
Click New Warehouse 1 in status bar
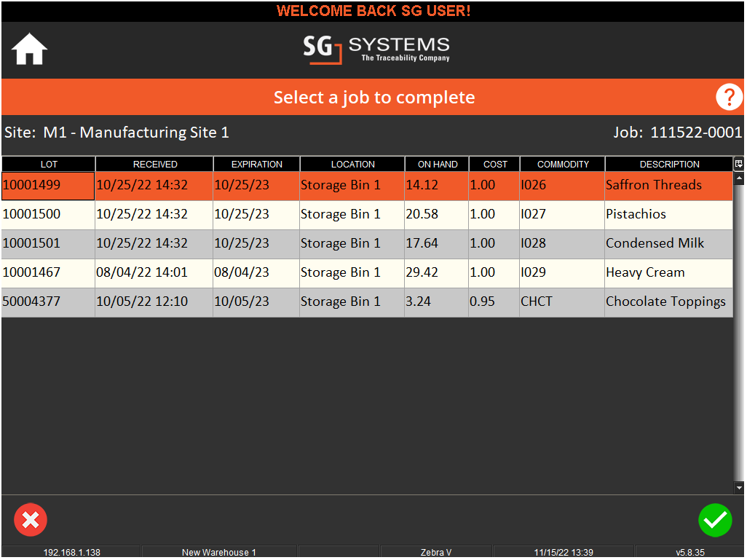219,553
